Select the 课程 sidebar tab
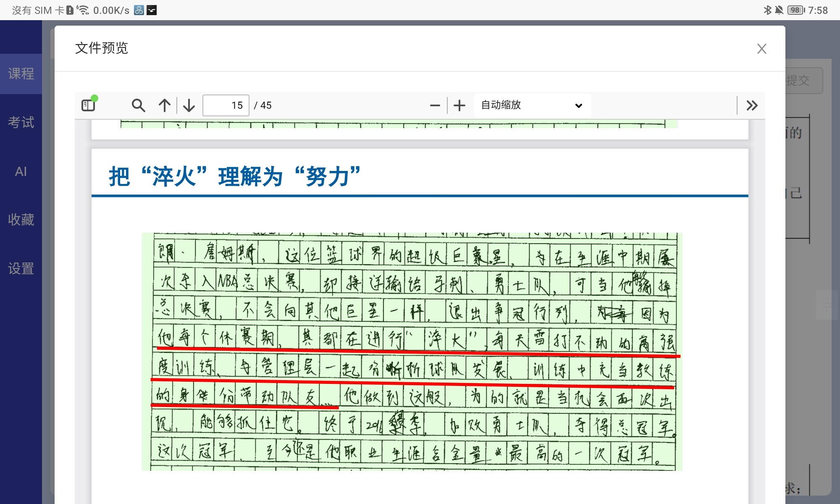The height and width of the screenshot is (504, 840). click(21, 74)
